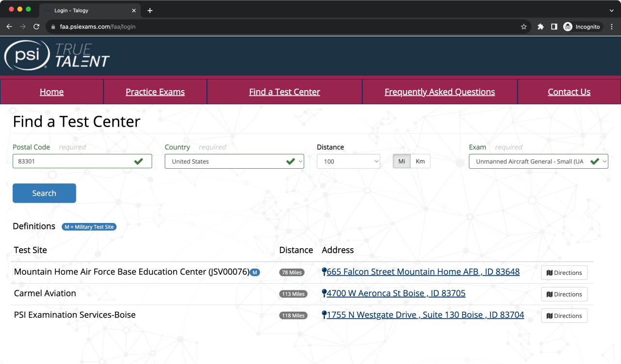This screenshot has height=364, width=621.
Task: Open Frequently Asked Questions page
Action: click(x=440, y=92)
